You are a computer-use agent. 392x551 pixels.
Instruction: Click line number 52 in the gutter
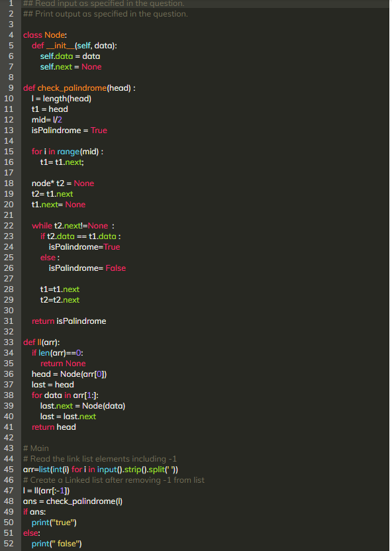point(9,544)
